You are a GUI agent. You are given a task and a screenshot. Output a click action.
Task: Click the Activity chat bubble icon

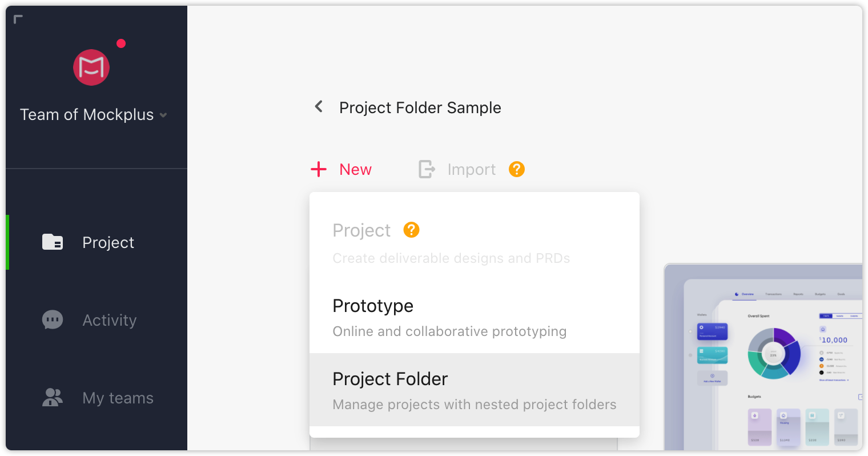pos(53,320)
